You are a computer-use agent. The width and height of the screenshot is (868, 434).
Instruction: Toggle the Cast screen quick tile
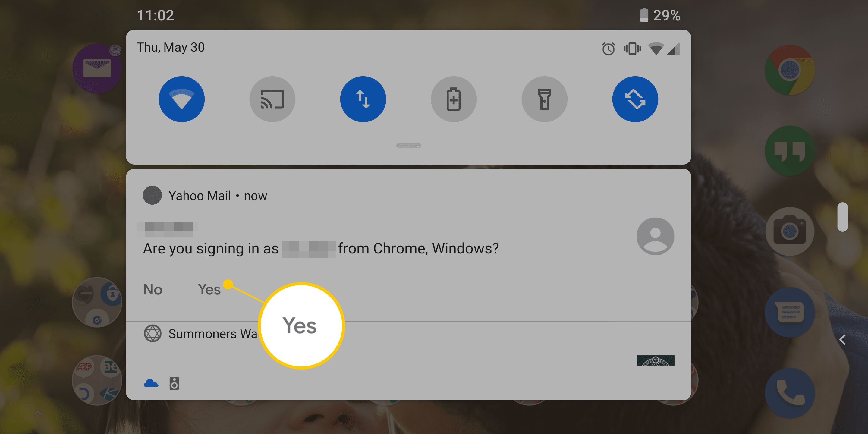272,99
